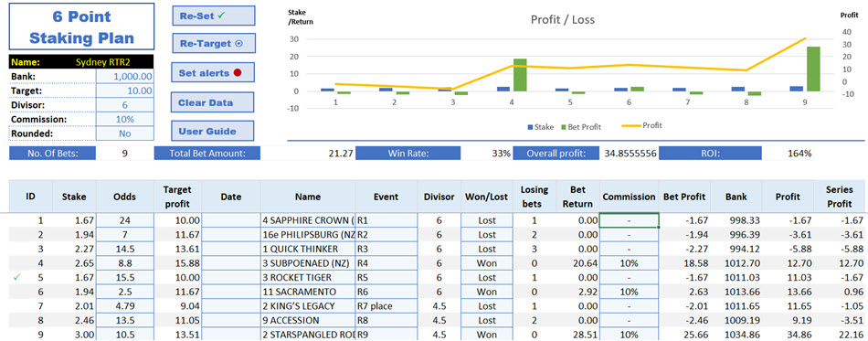Image resolution: width=868 pixels, height=341 pixels.
Task: Click the Profit / Loss chart title
Action: click(x=563, y=20)
